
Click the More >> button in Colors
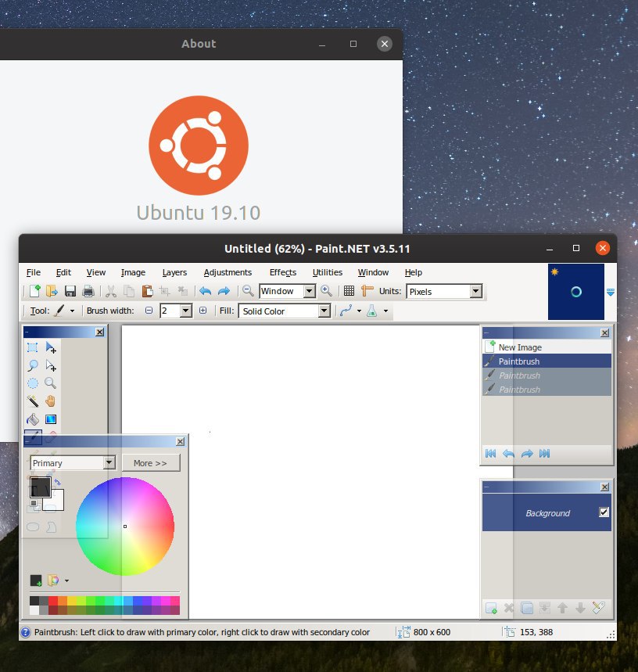coord(151,463)
